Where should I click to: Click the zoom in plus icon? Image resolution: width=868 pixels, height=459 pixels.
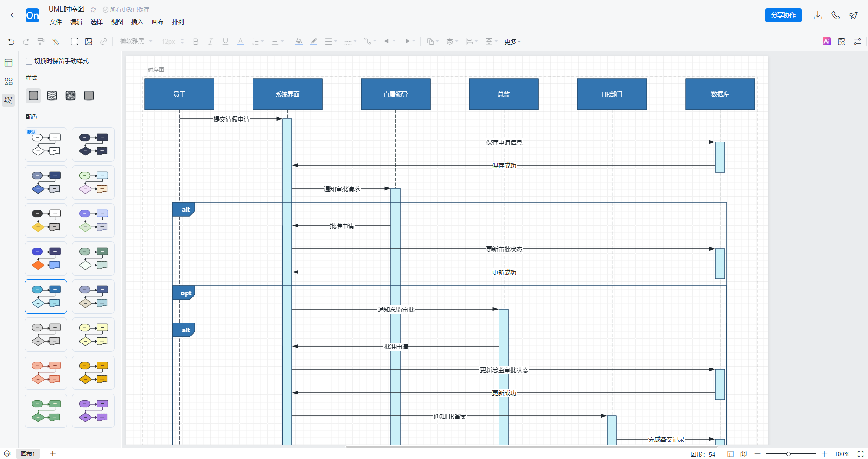824,454
